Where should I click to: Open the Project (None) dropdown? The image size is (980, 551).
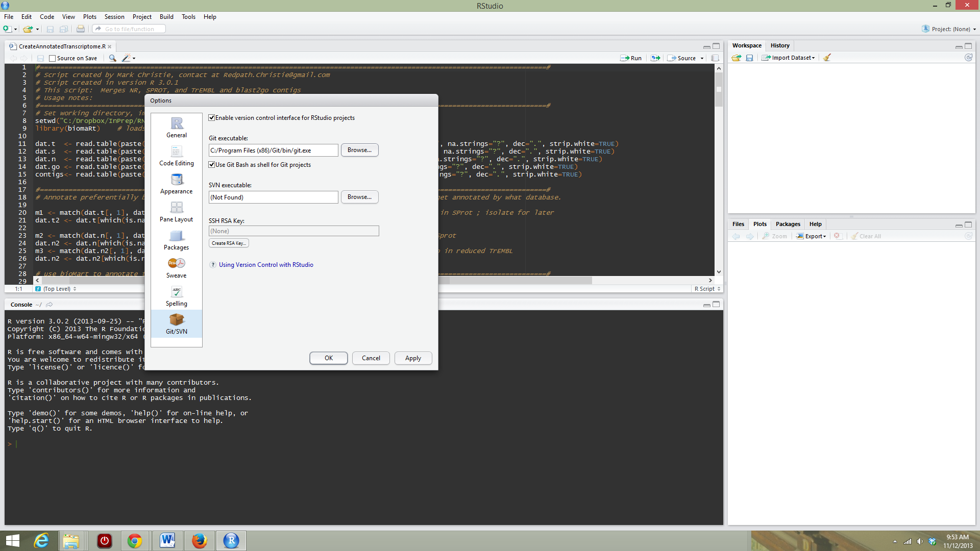(949, 29)
